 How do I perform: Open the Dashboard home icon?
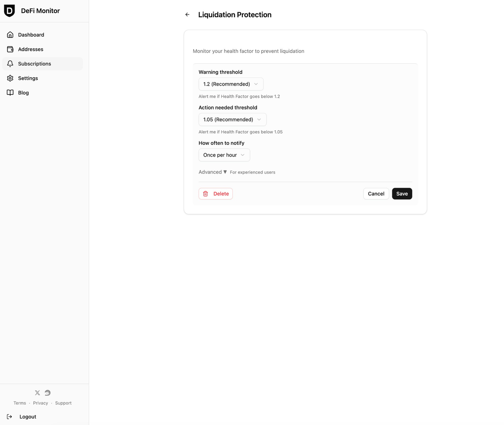pos(10,34)
